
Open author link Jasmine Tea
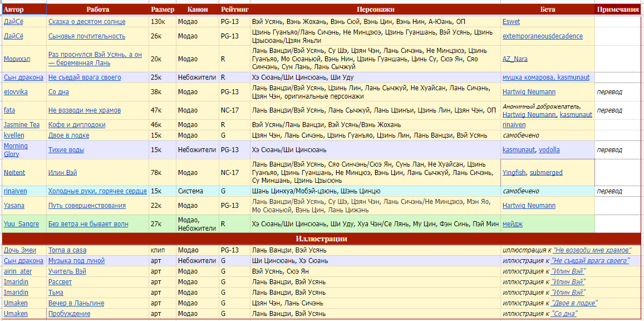pos(22,124)
